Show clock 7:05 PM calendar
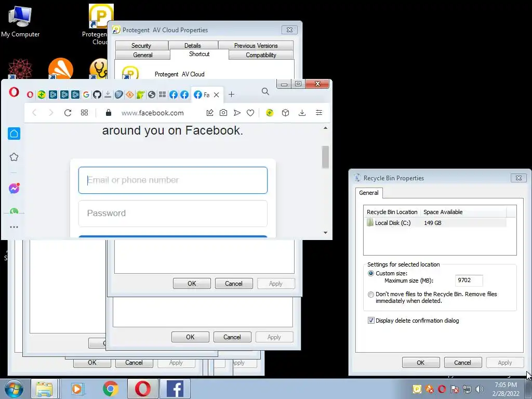Screen dimensions: 532x399 506,389
